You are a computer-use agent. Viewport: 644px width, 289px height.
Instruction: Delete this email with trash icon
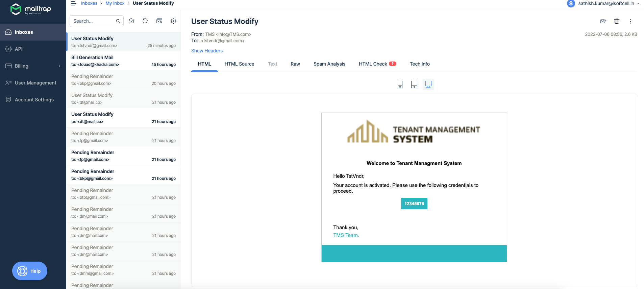[617, 21]
